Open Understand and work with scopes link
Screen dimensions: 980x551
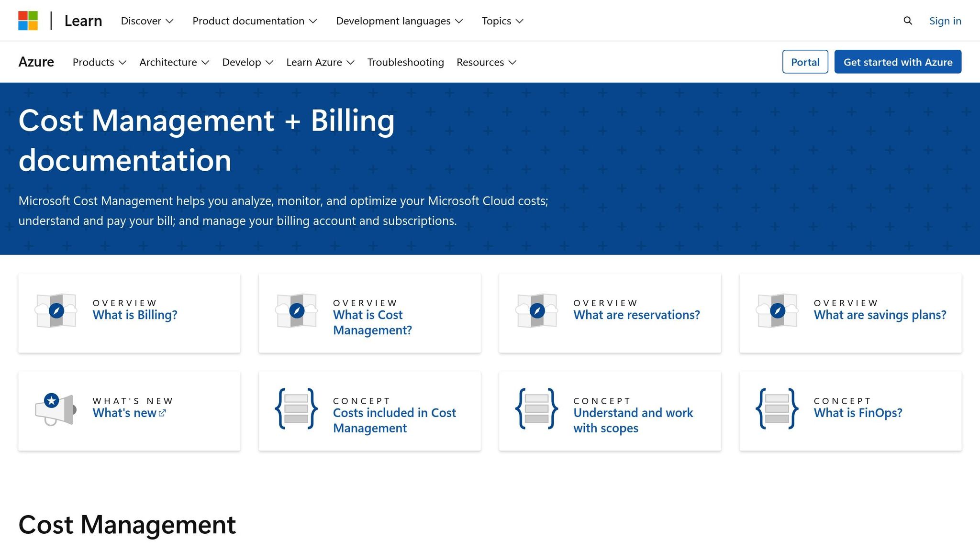point(633,420)
